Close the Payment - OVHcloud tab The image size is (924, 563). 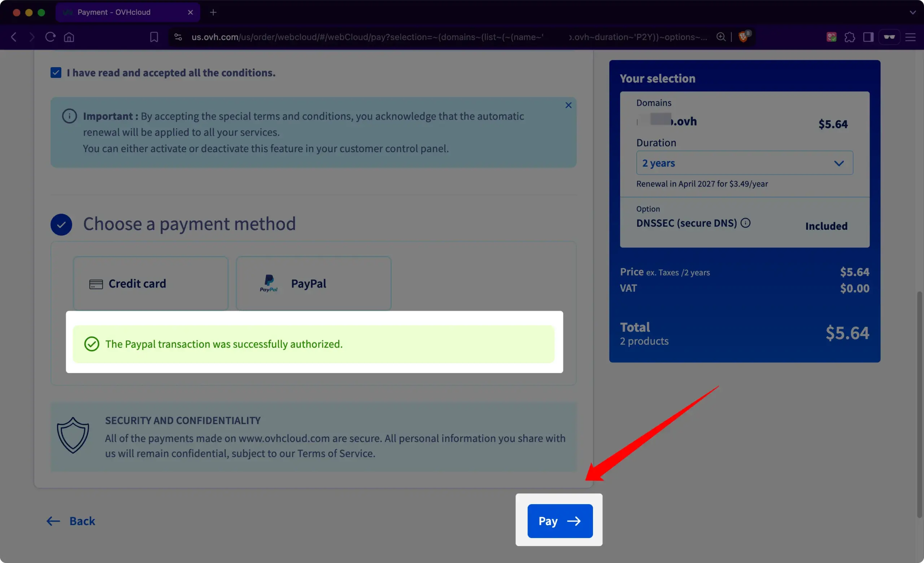click(191, 12)
